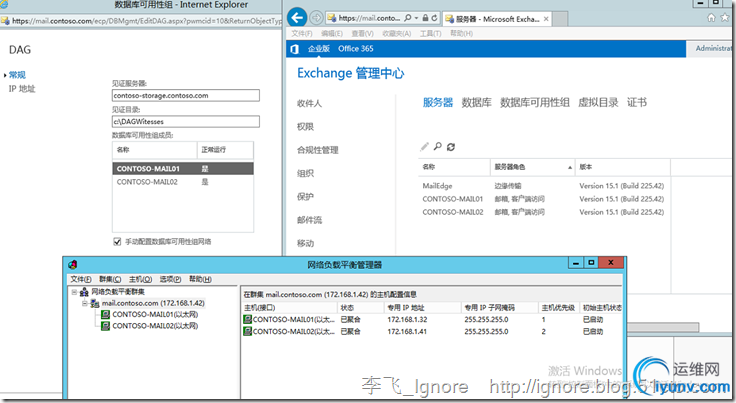Click the Office logo icon in blue bar
The height and width of the screenshot is (403, 736).
coord(295,49)
